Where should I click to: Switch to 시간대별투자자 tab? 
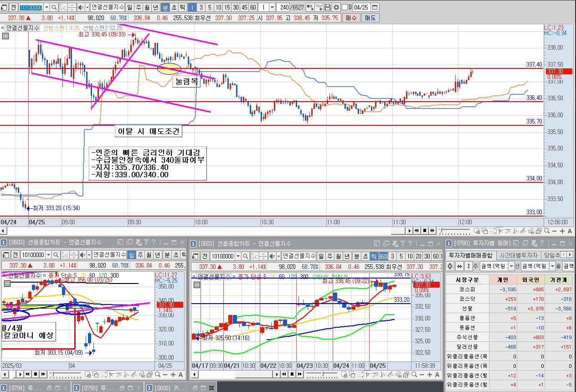click(519, 255)
